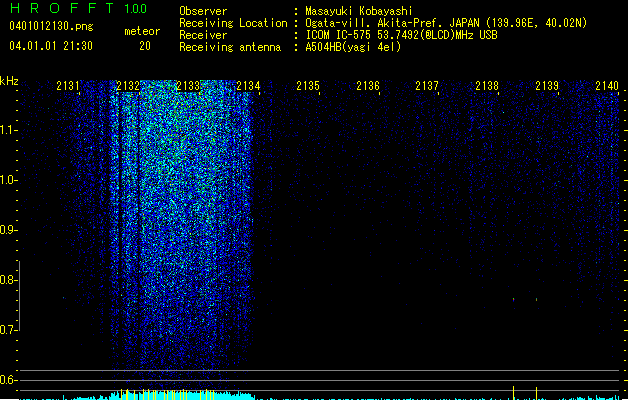629x400 pixels.
Task: Click time axis marker 2139
Action: tap(547, 85)
